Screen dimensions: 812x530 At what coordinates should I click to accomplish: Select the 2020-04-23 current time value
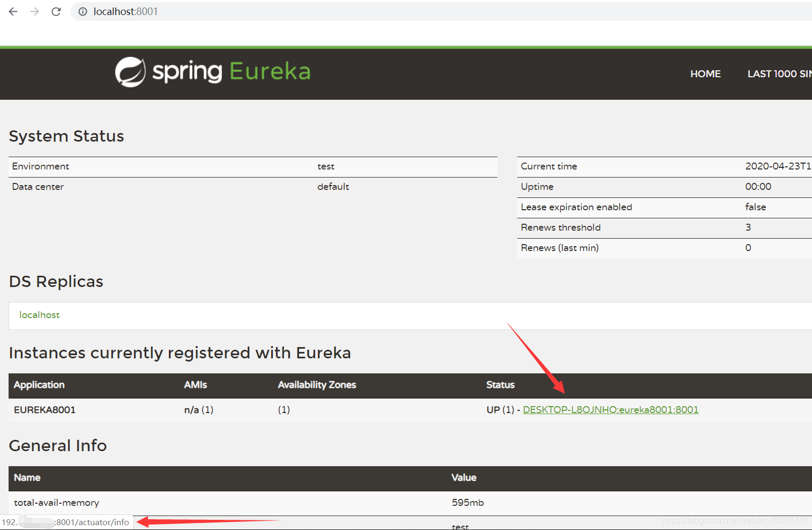(x=778, y=166)
